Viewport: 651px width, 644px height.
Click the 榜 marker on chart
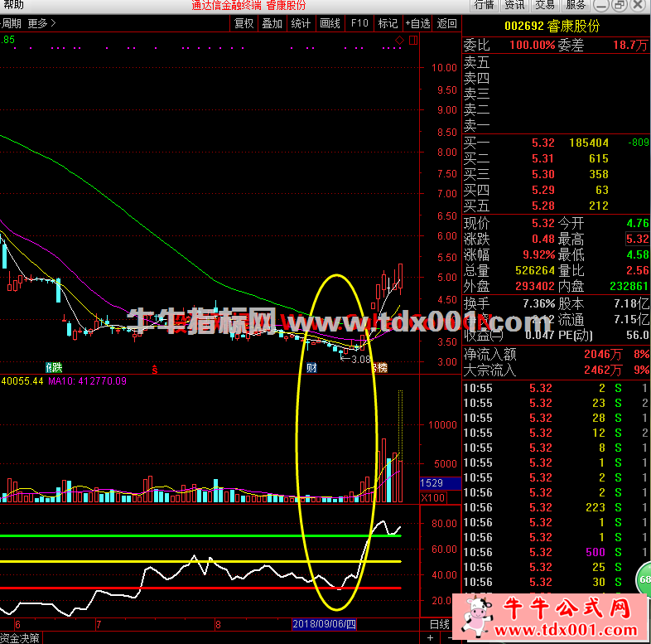click(380, 367)
